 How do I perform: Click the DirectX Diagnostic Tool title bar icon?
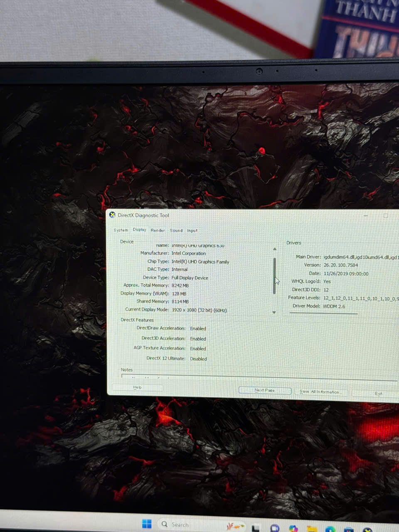pyautogui.click(x=112, y=215)
